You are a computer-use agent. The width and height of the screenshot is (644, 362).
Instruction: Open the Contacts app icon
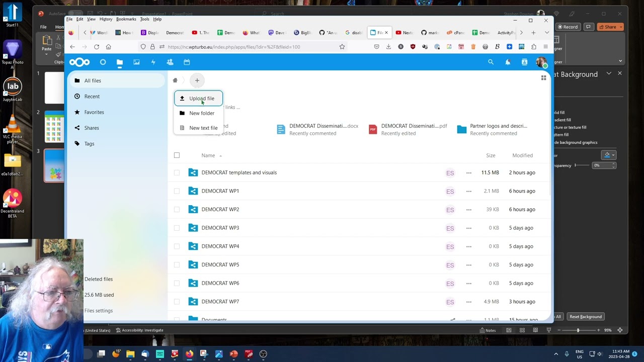pyautogui.click(x=170, y=62)
